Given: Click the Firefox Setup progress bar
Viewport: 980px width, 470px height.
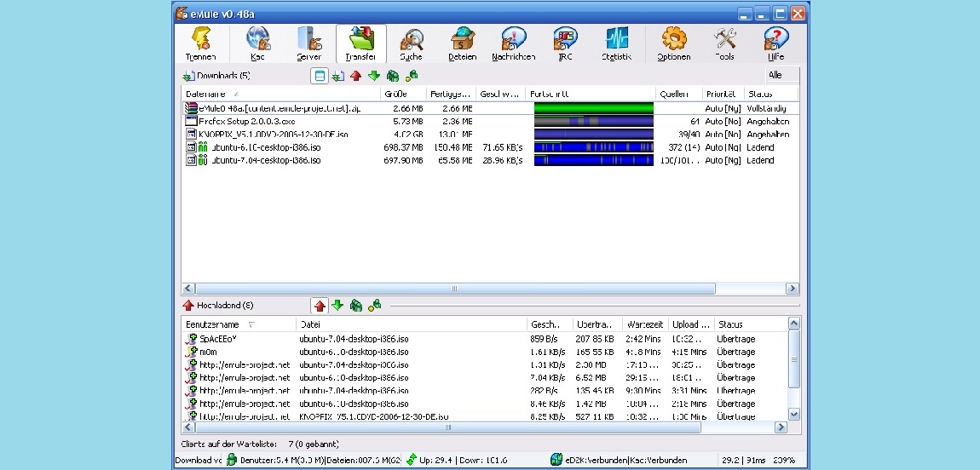Looking at the screenshot, I should pos(594,121).
